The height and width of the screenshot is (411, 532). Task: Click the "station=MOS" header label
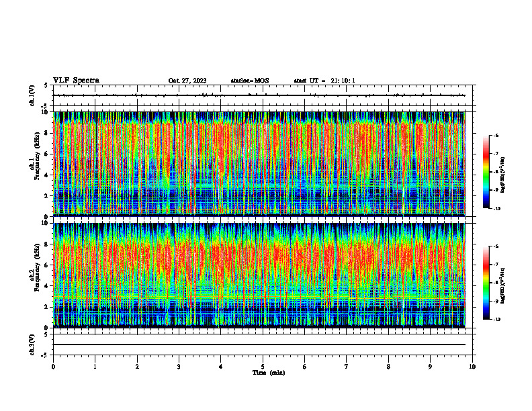[x=250, y=81]
